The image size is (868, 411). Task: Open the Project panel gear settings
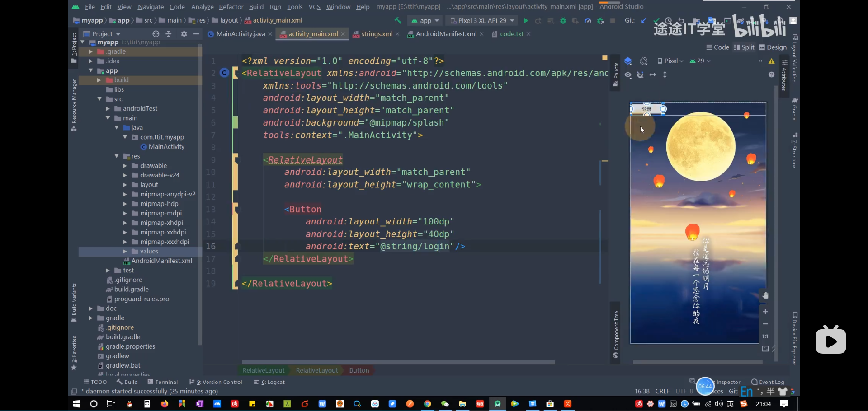pyautogui.click(x=184, y=34)
